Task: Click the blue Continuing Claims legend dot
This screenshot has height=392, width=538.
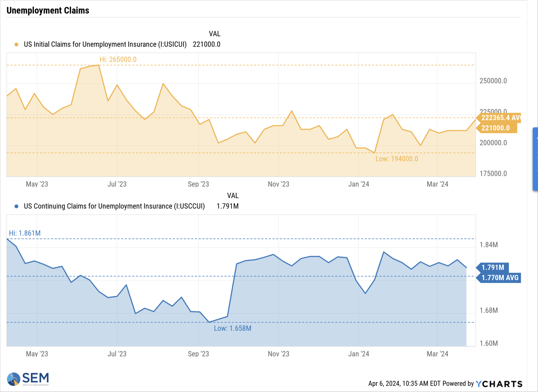Action: (16, 206)
